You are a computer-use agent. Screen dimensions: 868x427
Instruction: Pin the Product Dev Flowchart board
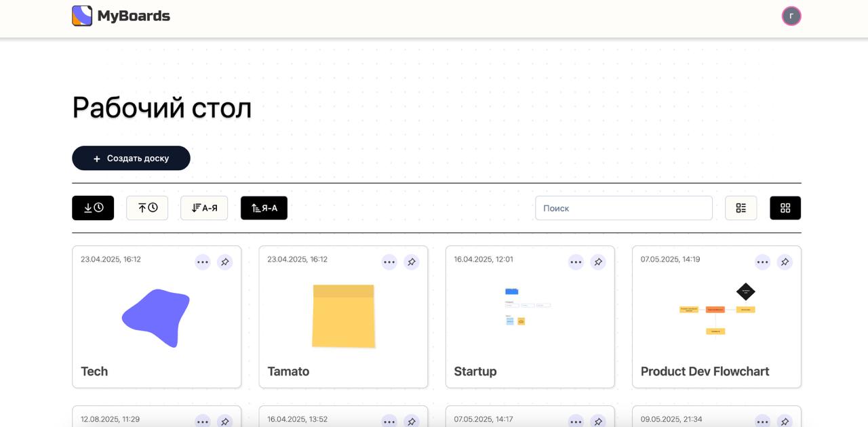(x=785, y=262)
